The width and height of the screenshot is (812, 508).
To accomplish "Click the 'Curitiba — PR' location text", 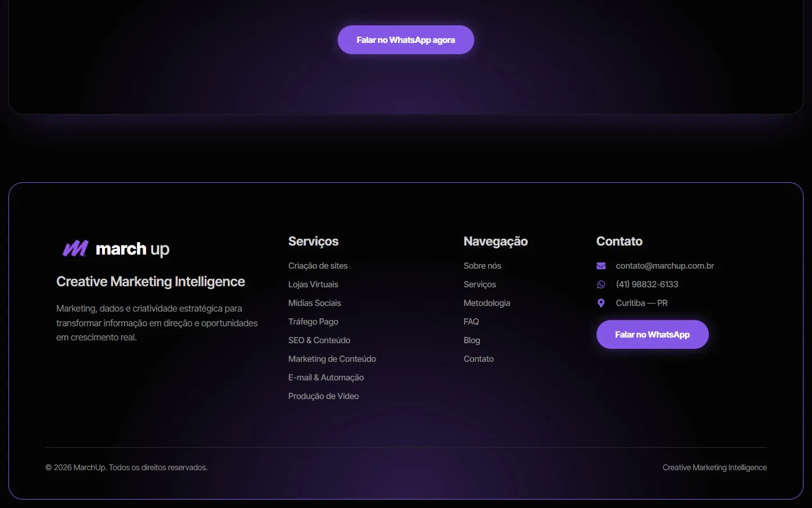I will point(642,303).
